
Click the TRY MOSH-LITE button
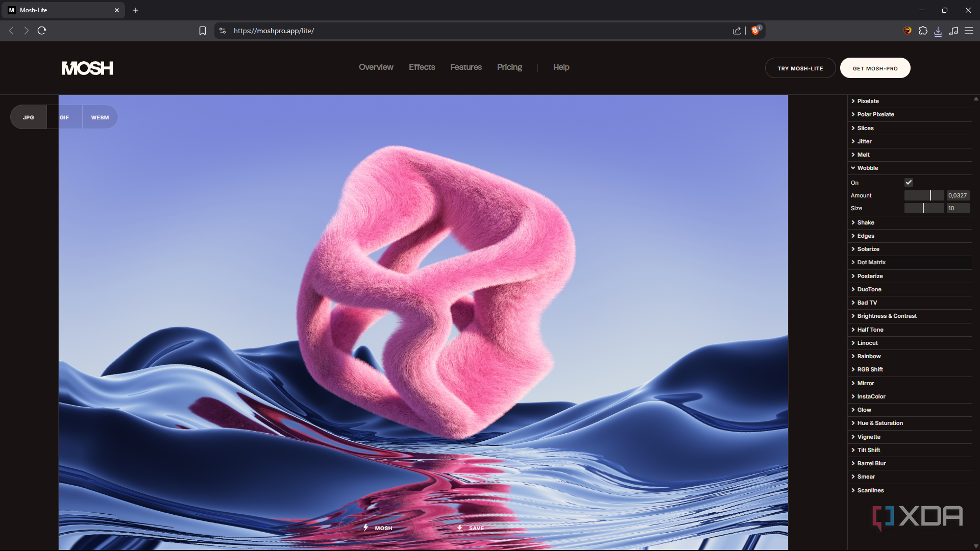pyautogui.click(x=800, y=68)
